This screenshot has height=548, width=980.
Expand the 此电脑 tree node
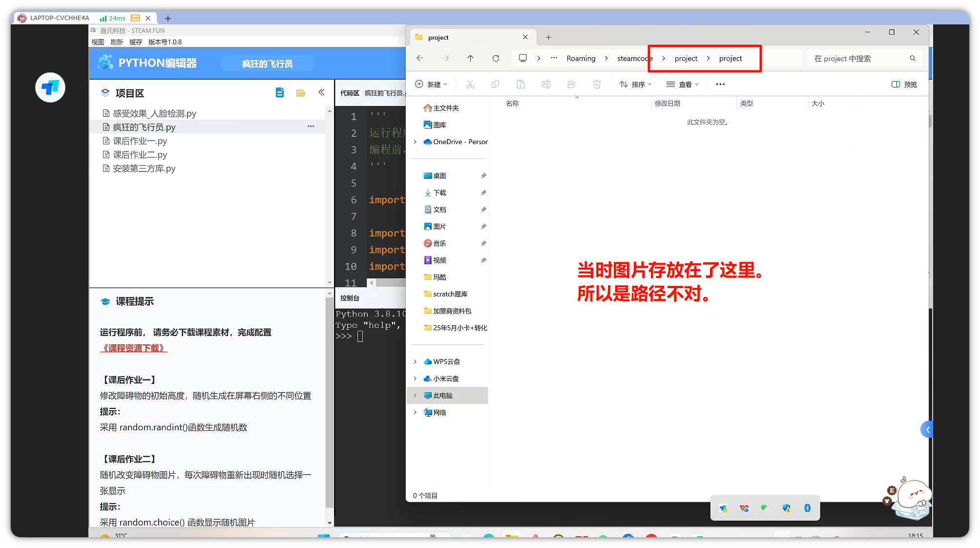[415, 396]
